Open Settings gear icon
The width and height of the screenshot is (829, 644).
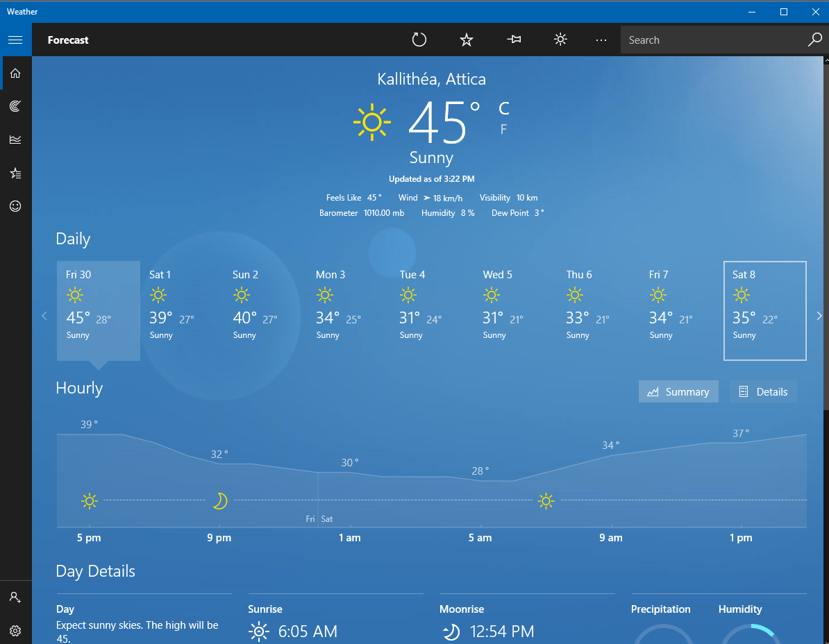click(15, 631)
